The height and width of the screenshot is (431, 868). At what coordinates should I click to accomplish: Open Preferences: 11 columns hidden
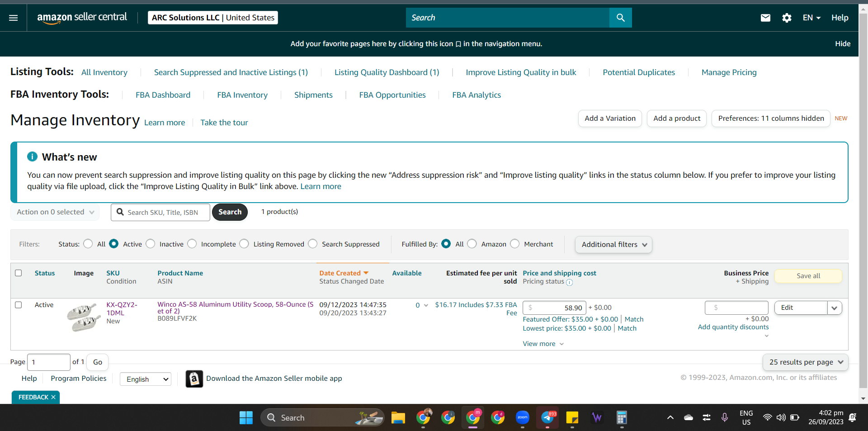771,118
